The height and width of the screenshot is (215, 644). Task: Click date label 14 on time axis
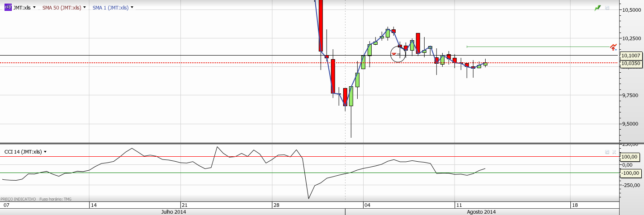point(94,205)
